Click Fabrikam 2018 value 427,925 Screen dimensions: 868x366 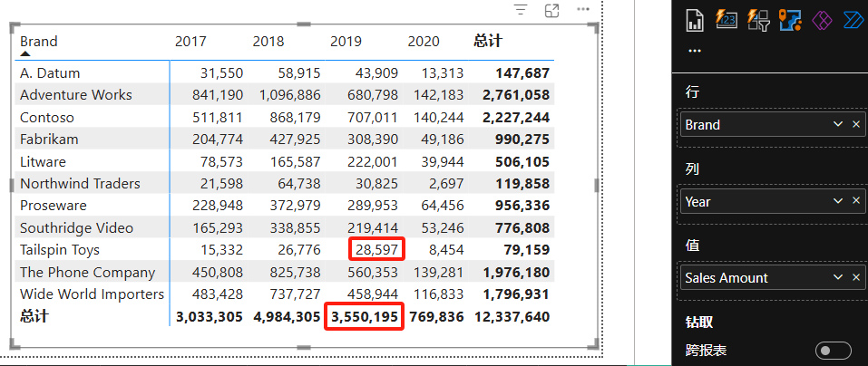click(295, 140)
